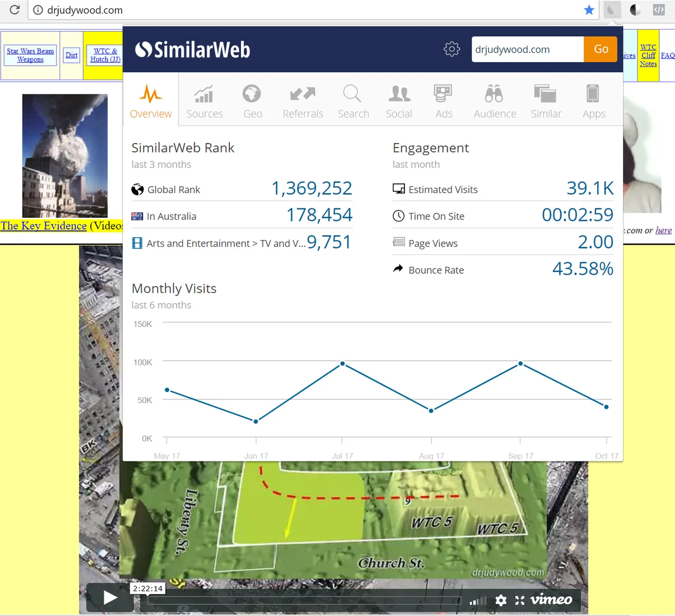Open the Similar sites tab

coord(546,100)
